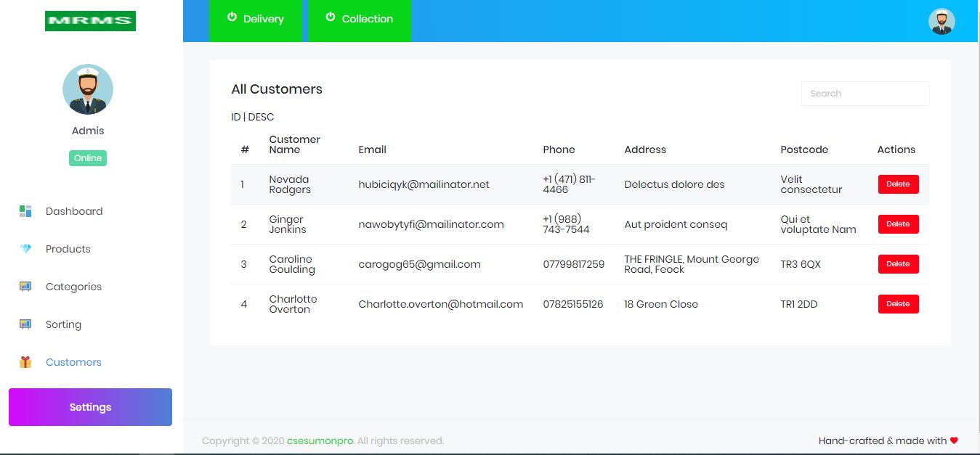This screenshot has width=980, height=455.
Task: Click the Customers gift icon
Action: click(25, 362)
